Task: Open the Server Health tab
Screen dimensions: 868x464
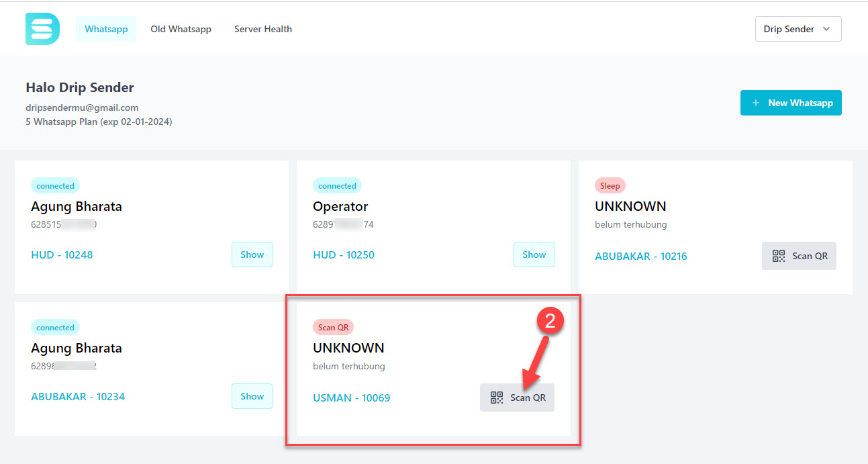Action: 263,29
